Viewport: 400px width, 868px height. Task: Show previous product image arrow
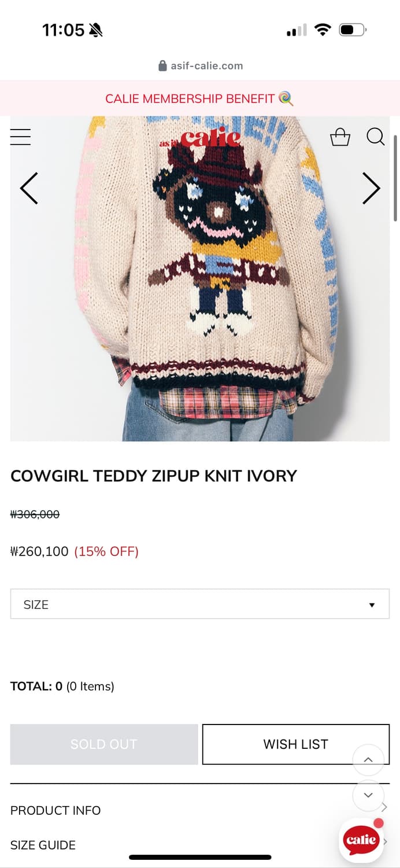[29, 188]
